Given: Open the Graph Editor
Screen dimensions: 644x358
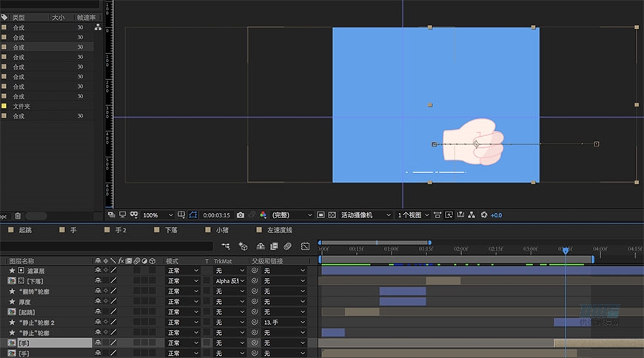Looking at the screenshot, I should [x=305, y=246].
